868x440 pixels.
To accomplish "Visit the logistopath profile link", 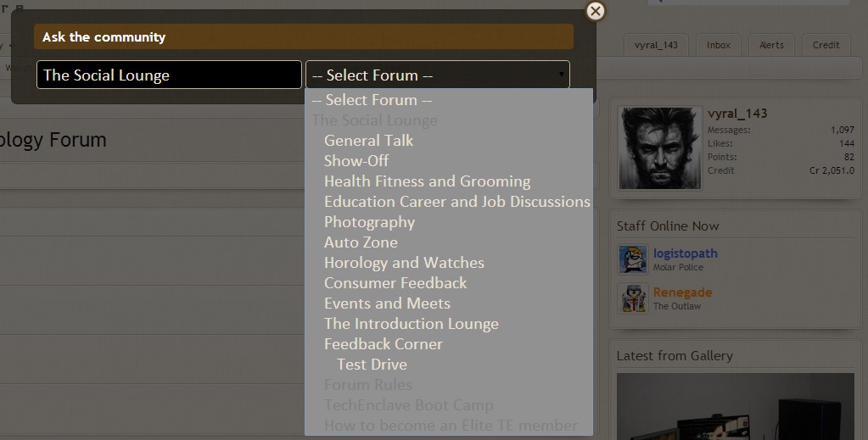I will [x=686, y=253].
